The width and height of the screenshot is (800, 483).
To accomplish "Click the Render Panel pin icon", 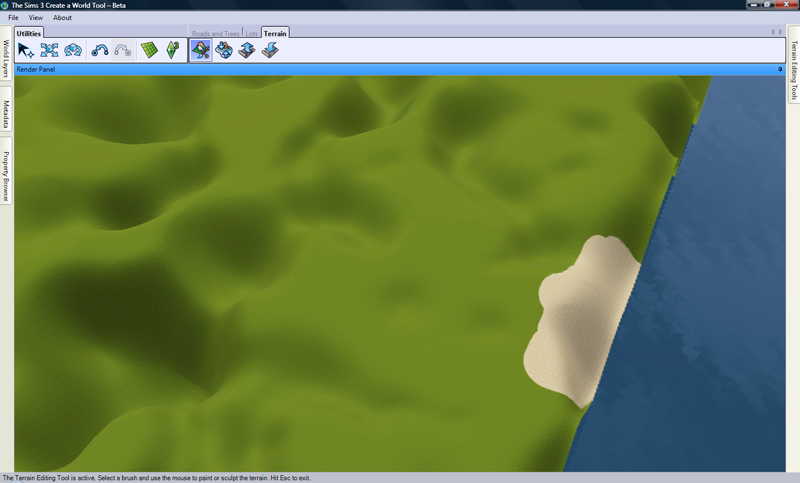I will [x=780, y=69].
